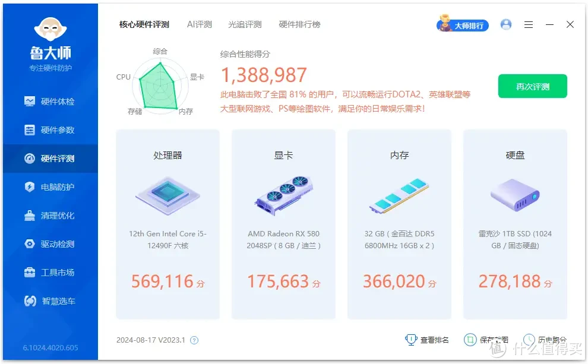
Task: Switch to the 硬件排行榜 tab
Action: click(299, 25)
